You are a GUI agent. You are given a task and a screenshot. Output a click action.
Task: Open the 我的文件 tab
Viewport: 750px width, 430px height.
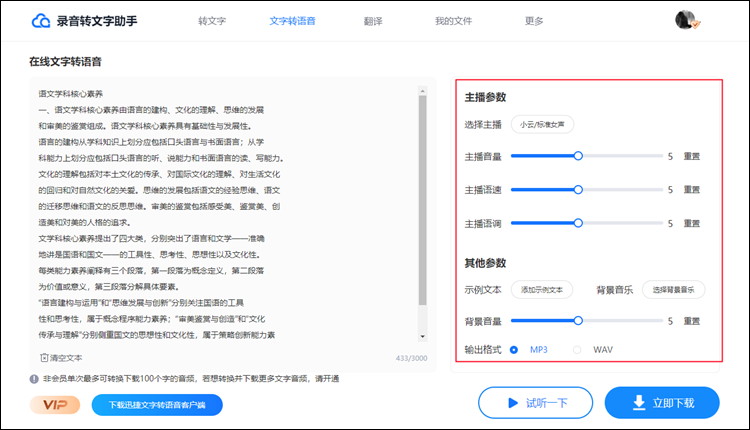[453, 21]
